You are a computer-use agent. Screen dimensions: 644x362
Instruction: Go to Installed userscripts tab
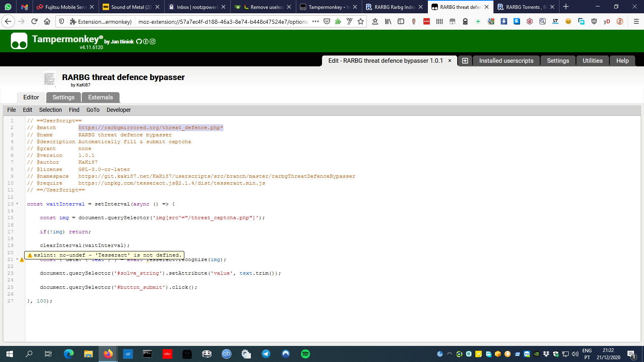point(506,61)
